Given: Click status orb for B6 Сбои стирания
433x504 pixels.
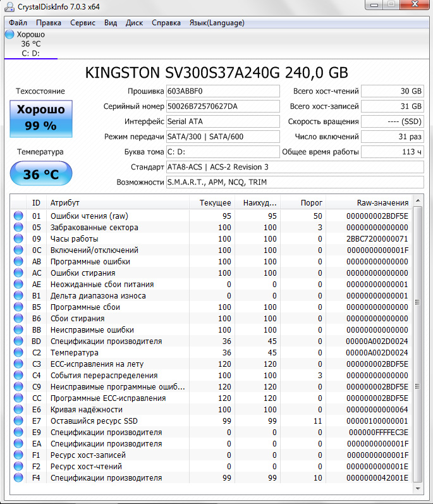Looking at the screenshot, I should click(x=18, y=318).
